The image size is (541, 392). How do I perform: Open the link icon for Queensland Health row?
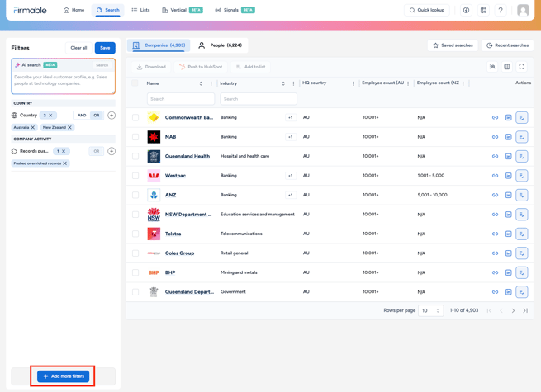pyautogui.click(x=495, y=156)
